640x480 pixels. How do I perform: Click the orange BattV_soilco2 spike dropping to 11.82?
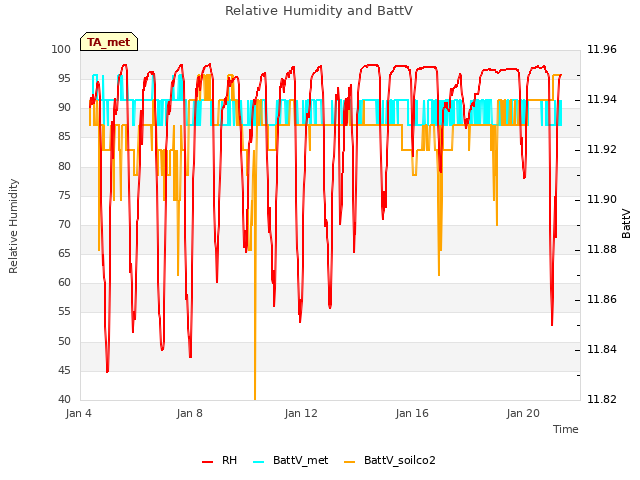pos(255,398)
